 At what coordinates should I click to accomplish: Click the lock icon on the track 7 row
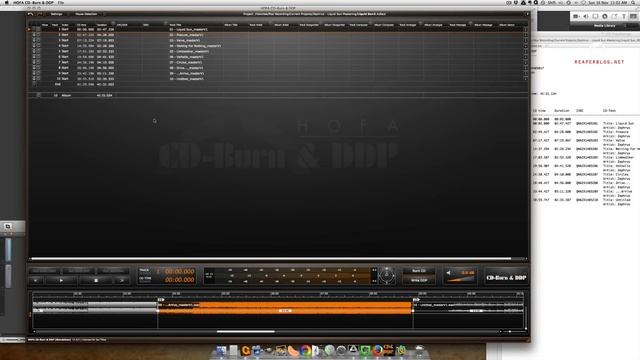[34, 62]
